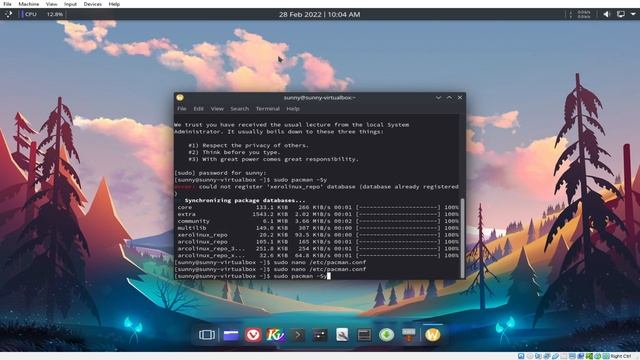Click the VirtualBox recording status icon
This screenshot has width=640, height=360.
click(581, 356)
